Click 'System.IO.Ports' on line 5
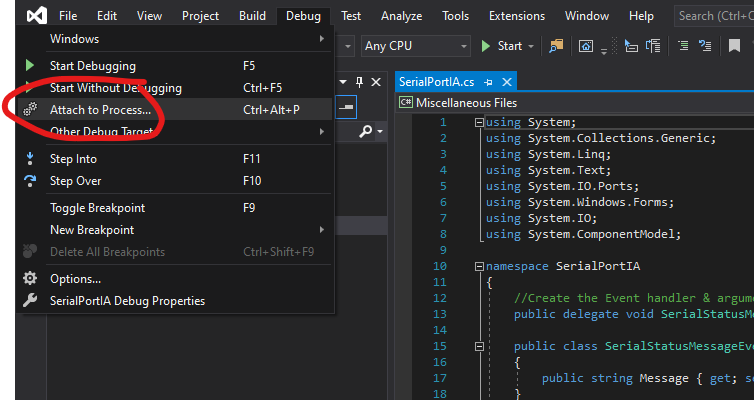Image resolution: width=754 pixels, height=400 pixels. tap(580, 187)
